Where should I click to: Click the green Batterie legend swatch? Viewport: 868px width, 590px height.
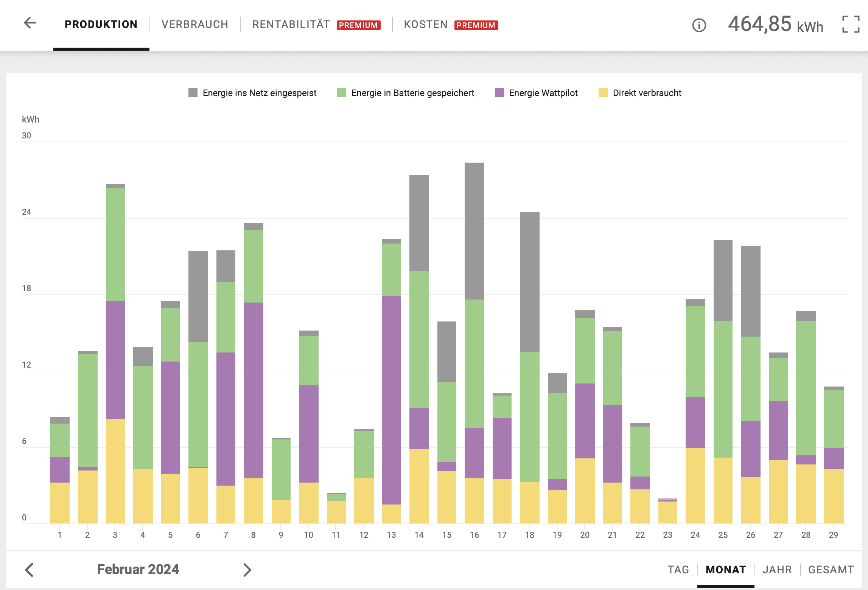point(342,92)
